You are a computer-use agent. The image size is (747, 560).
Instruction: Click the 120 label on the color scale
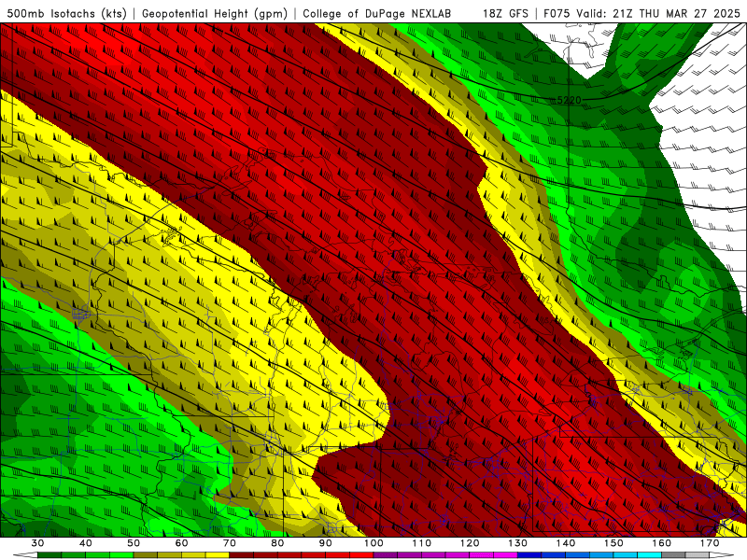pos(470,543)
